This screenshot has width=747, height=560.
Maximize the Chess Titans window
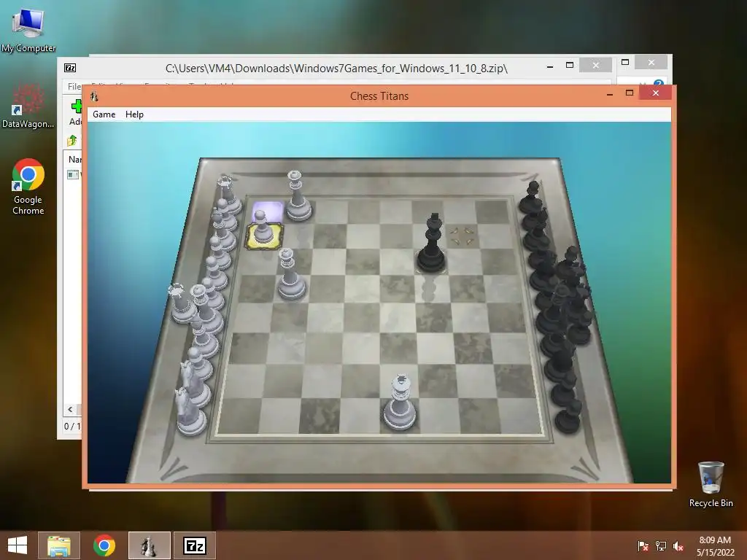[630, 93]
